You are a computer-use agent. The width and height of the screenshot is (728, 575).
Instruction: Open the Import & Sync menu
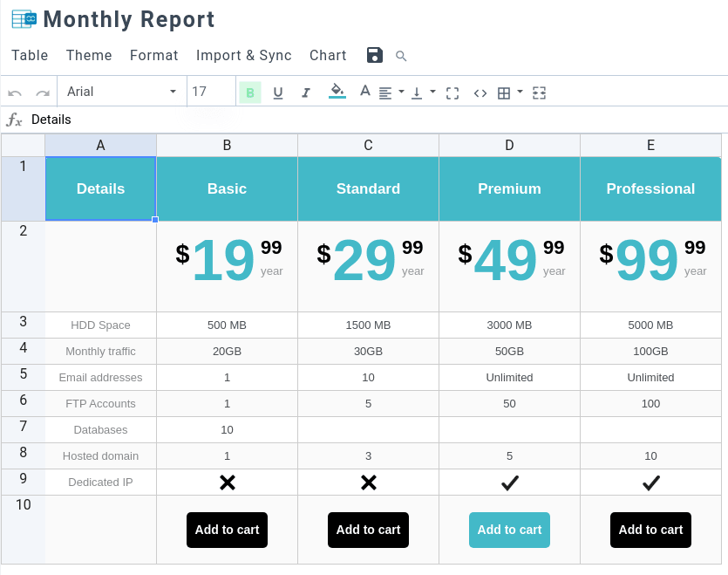pyautogui.click(x=244, y=56)
